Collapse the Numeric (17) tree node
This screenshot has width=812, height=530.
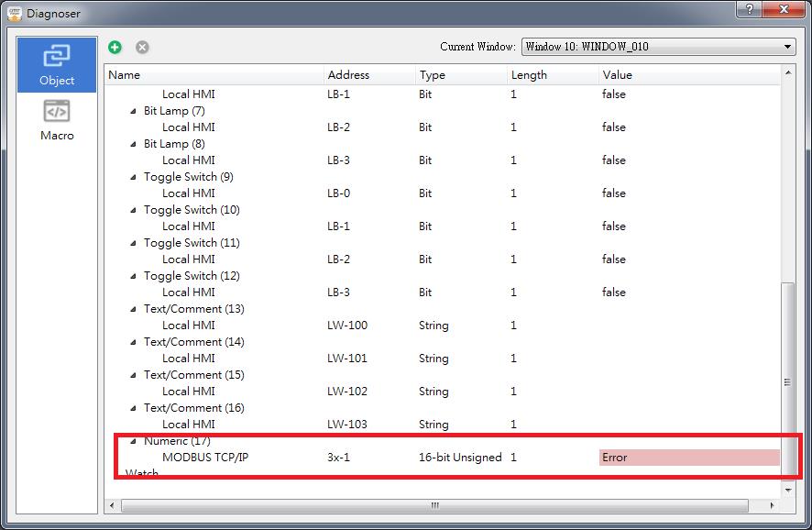[x=134, y=441]
